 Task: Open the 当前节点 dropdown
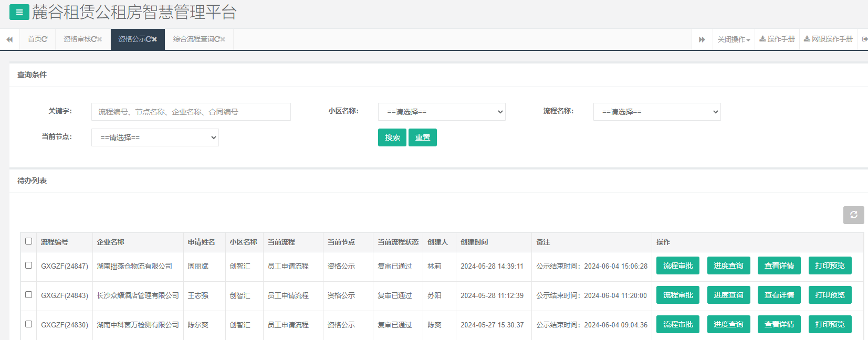tap(155, 137)
